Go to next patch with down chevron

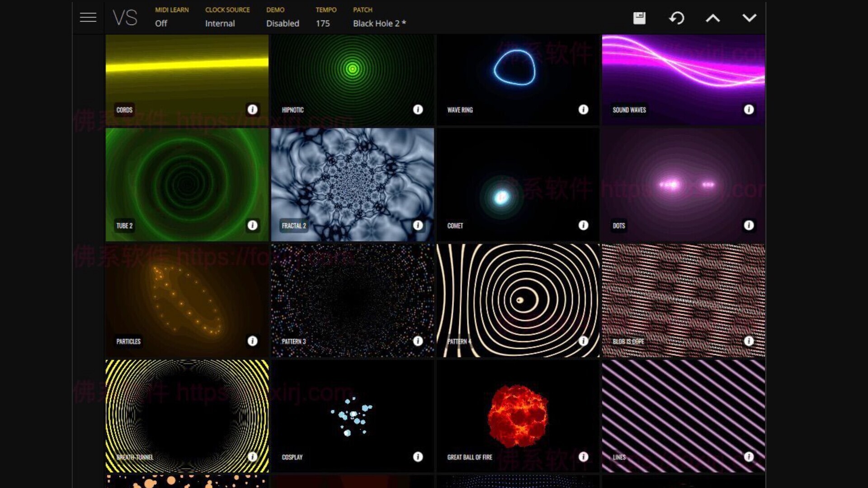pos(749,18)
